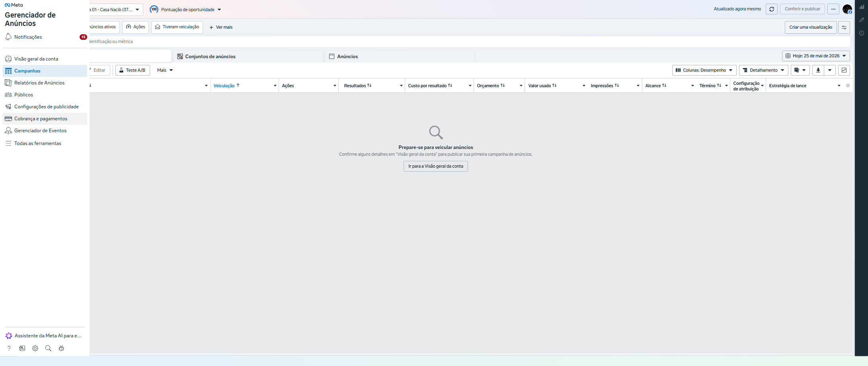Viewport: 868px width, 366px height.
Task: Click Conferir e publicar button
Action: (x=802, y=9)
